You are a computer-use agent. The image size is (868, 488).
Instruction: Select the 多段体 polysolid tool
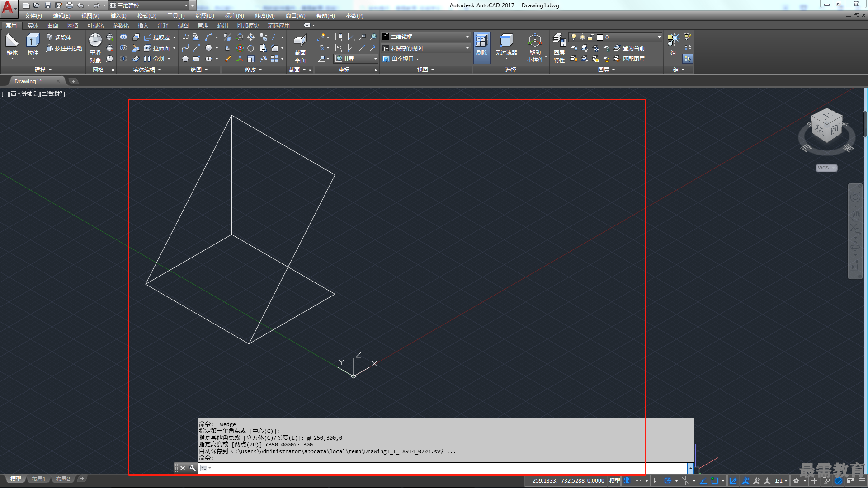(x=59, y=37)
